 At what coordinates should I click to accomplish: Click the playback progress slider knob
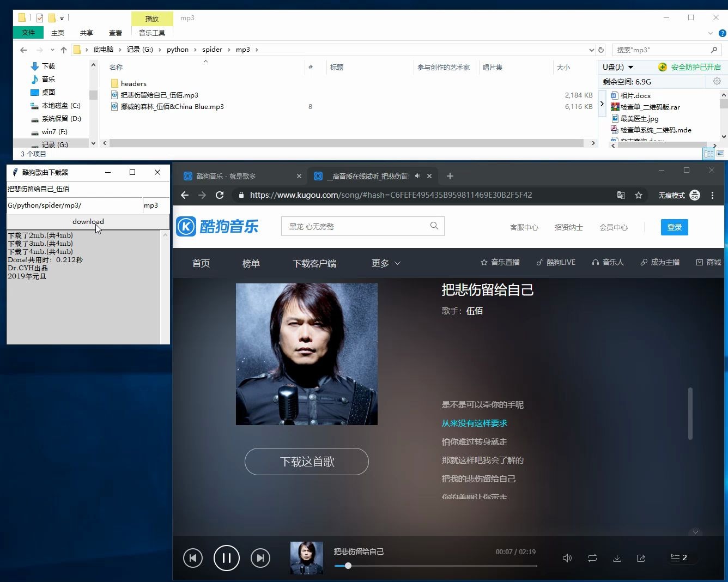[348, 566]
